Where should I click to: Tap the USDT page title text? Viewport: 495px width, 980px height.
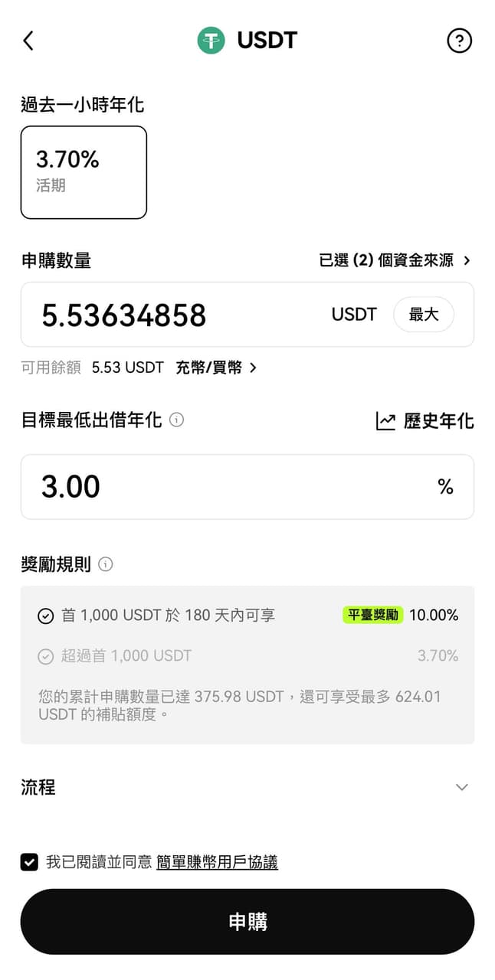click(267, 41)
